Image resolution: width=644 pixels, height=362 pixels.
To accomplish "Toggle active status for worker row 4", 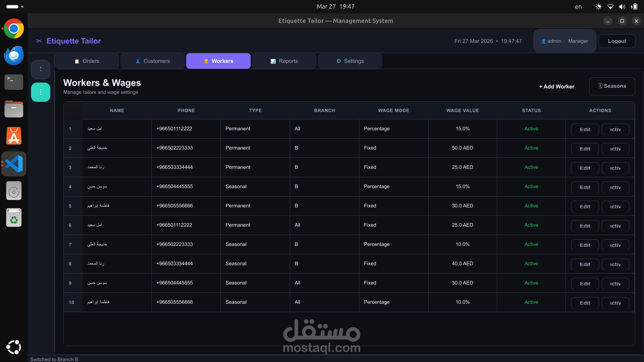I will coord(615,187).
